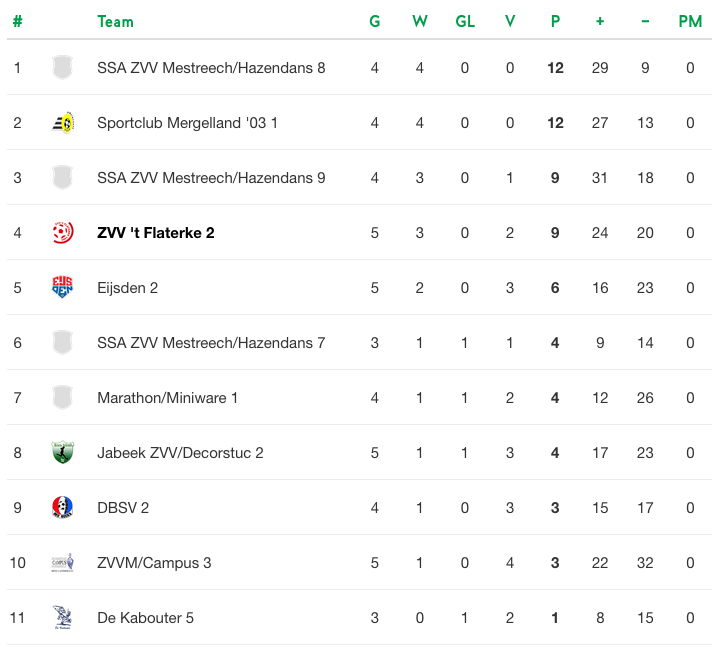Open SSA ZVV Mestreech/Hazendans 7 team
This screenshot has width=715, height=656.
[211, 343]
